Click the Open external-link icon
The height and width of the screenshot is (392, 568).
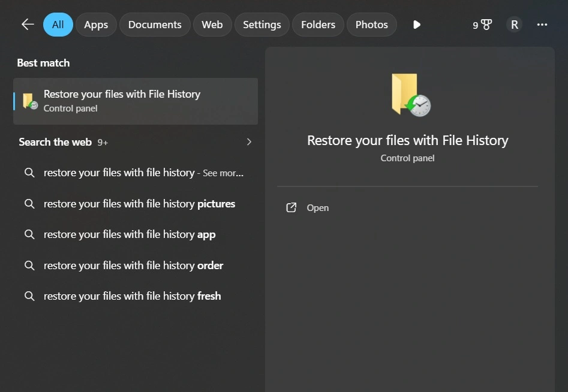click(x=291, y=207)
